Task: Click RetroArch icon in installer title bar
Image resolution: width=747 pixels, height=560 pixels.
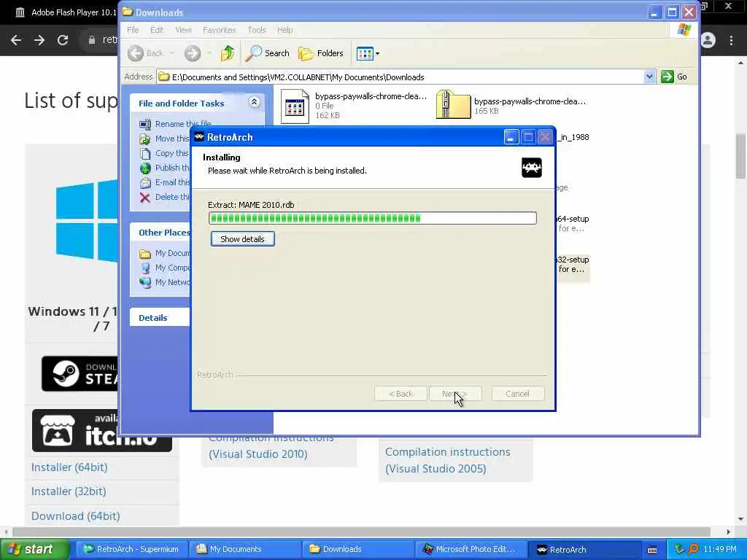Action: point(199,137)
